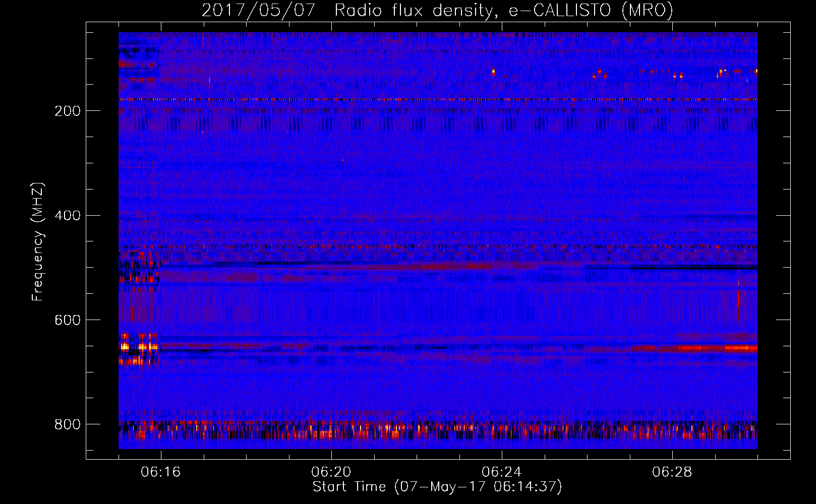Screen dimensions: 816x504
Task: Click the 'Frequency (MHZ)' axis label
Action: tap(38, 242)
